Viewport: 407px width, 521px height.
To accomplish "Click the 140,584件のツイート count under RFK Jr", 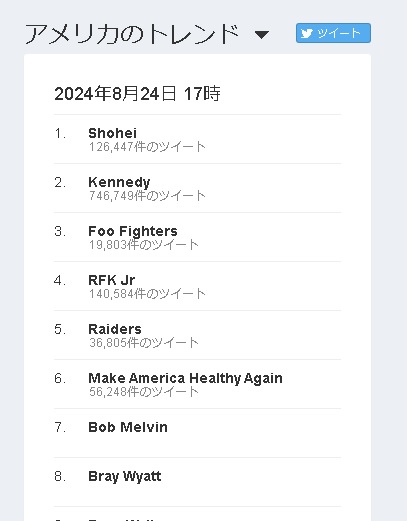I will point(147,294).
